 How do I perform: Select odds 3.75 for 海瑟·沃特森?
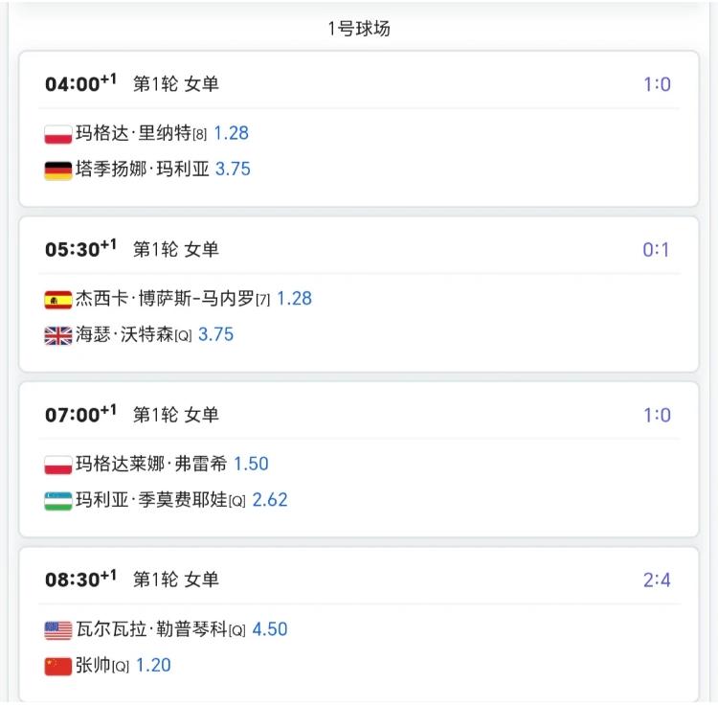pos(215,334)
